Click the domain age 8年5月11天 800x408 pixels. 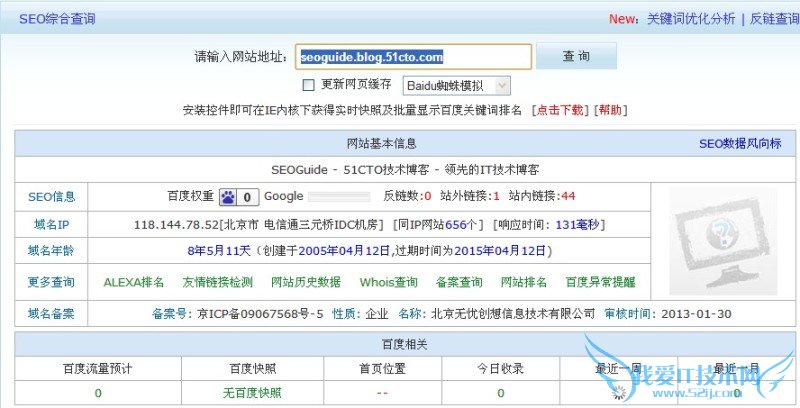(219, 250)
